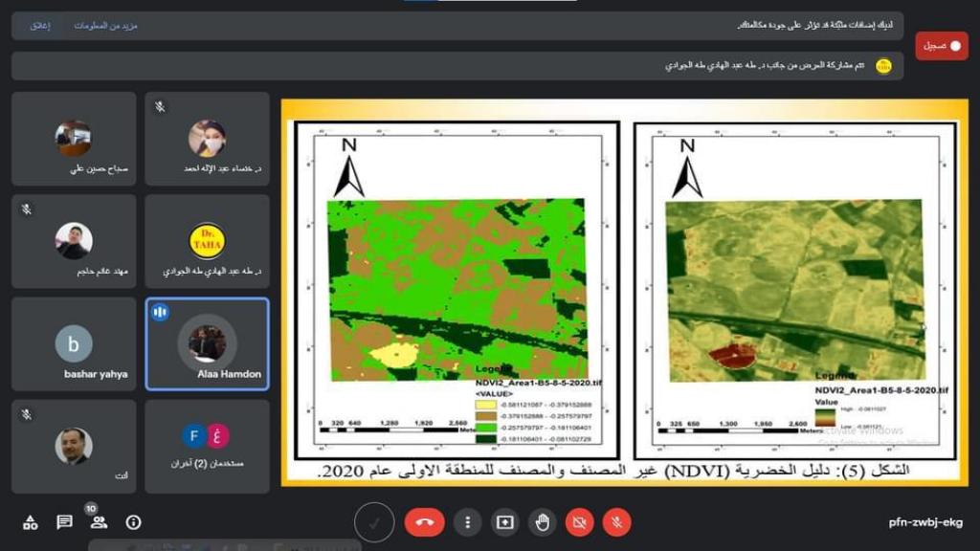The width and height of the screenshot is (980, 551).
Task: Click the yellow presenter avatar in sharing banner
Action: point(884,66)
